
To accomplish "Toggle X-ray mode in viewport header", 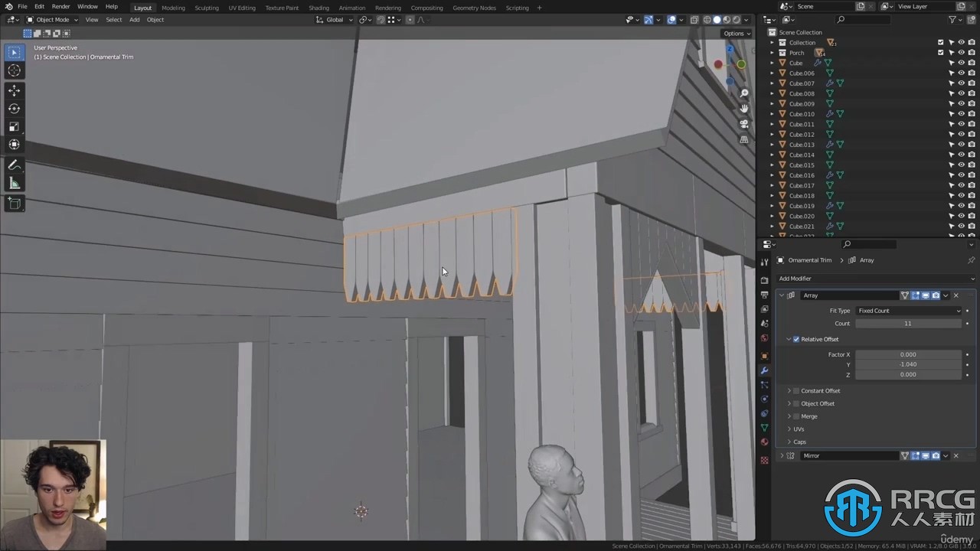I will coord(694,19).
